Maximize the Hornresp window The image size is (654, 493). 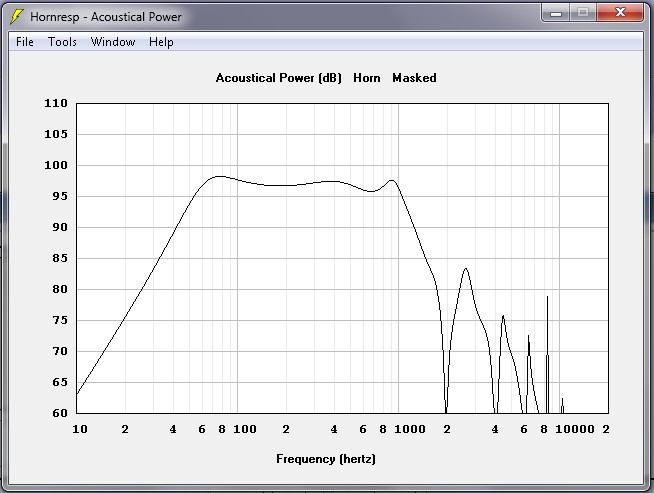pos(583,13)
